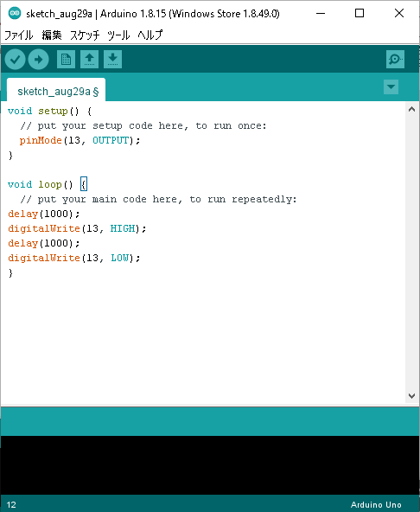Create a new sketch with the New icon
Screen dimensions: 420x512
66,60
